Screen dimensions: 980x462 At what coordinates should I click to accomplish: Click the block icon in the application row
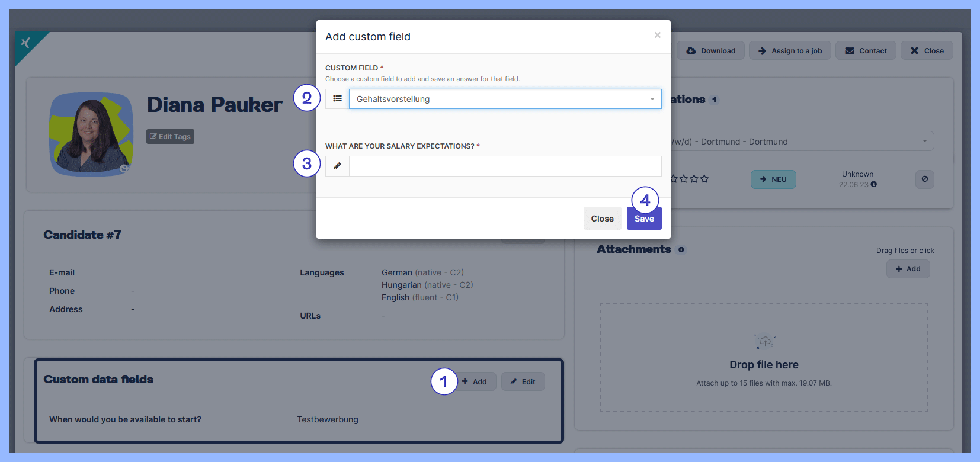[924, 179]
